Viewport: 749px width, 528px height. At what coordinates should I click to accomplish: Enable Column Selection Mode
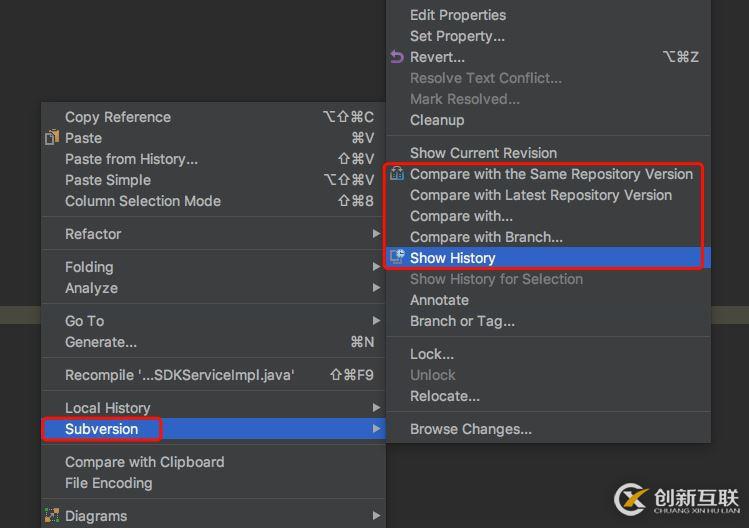[x=143, y=201]
